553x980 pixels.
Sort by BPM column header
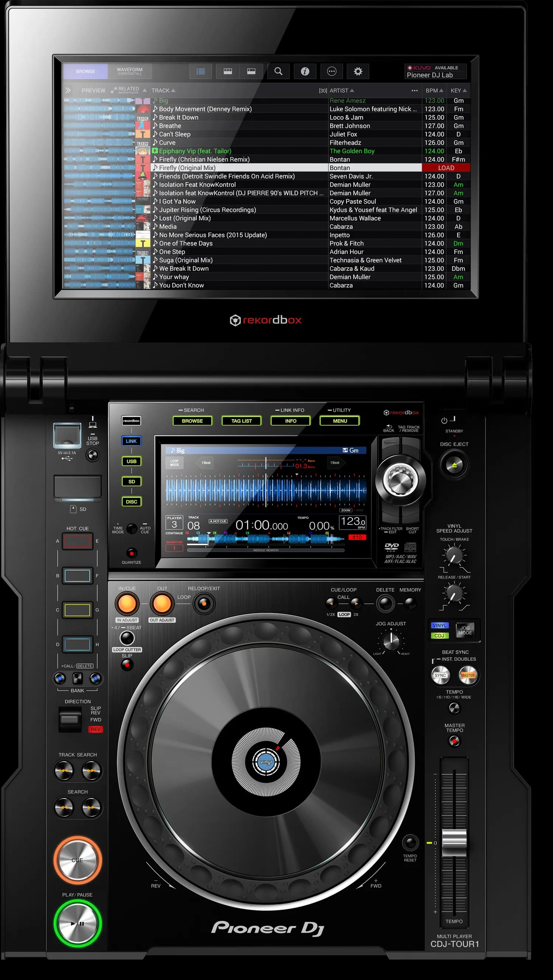434,91
